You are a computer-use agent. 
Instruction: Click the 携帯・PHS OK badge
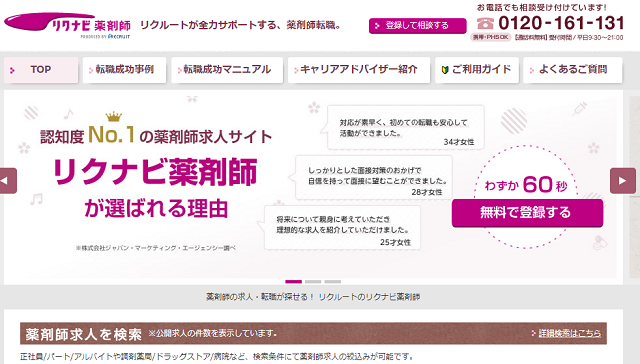[490, 37]
